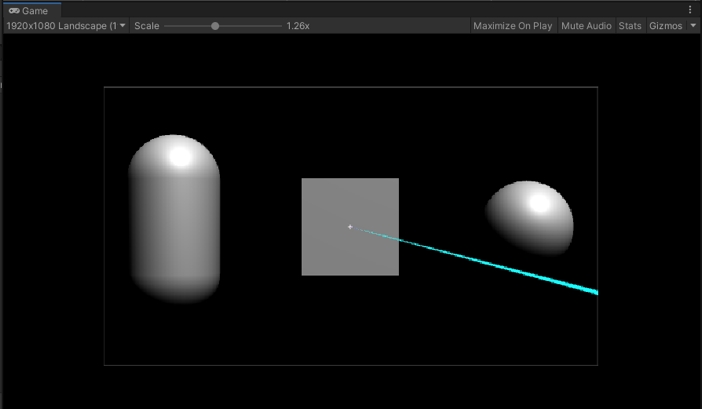
Task: Expand the Gizmos dropdown arrow
Action: 693,26
